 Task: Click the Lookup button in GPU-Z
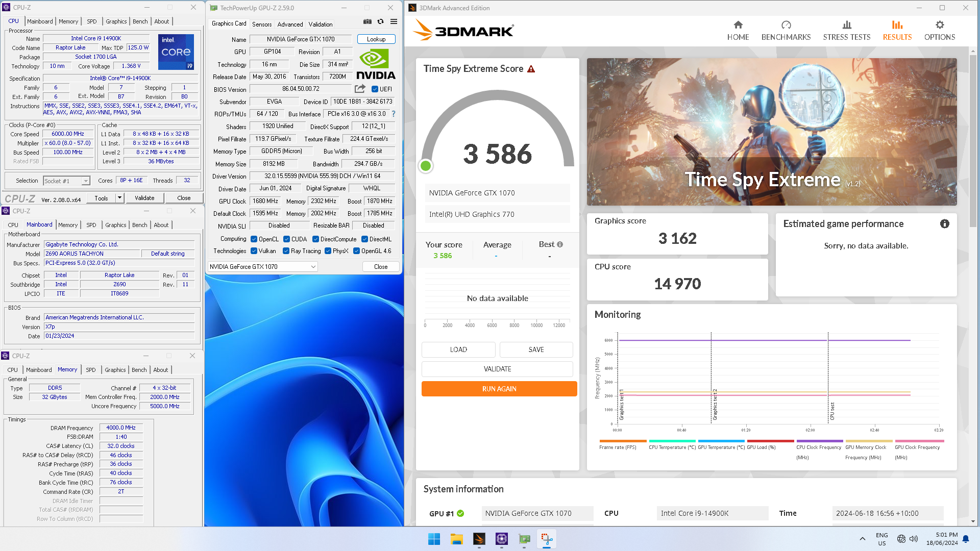(376, 39)
